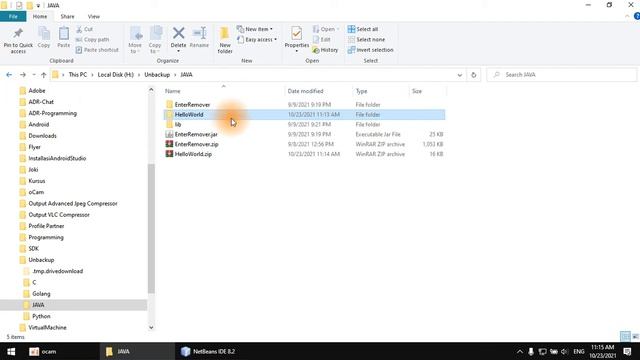640x360 pixels.
Task: Open ADR-Programming in the navigation tree
Action: 52,113
